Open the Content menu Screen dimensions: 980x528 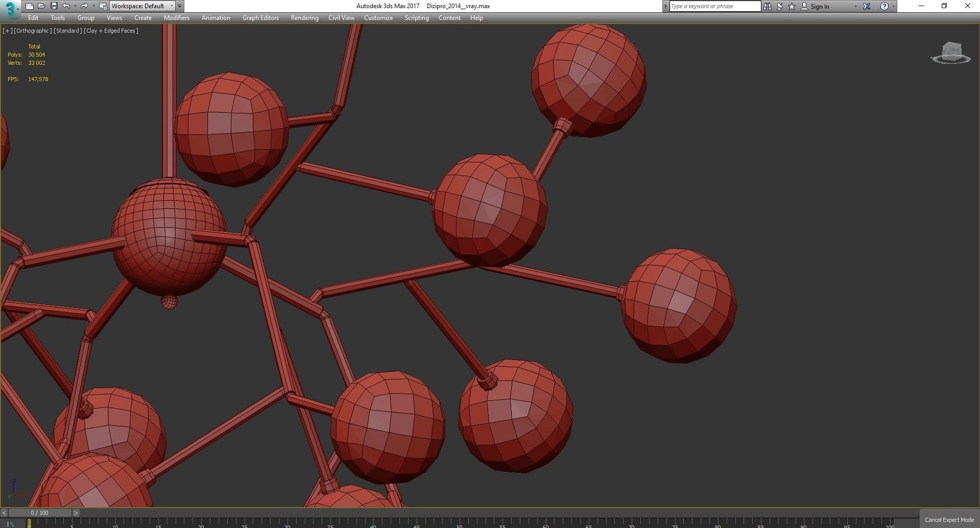click(449, 18)
